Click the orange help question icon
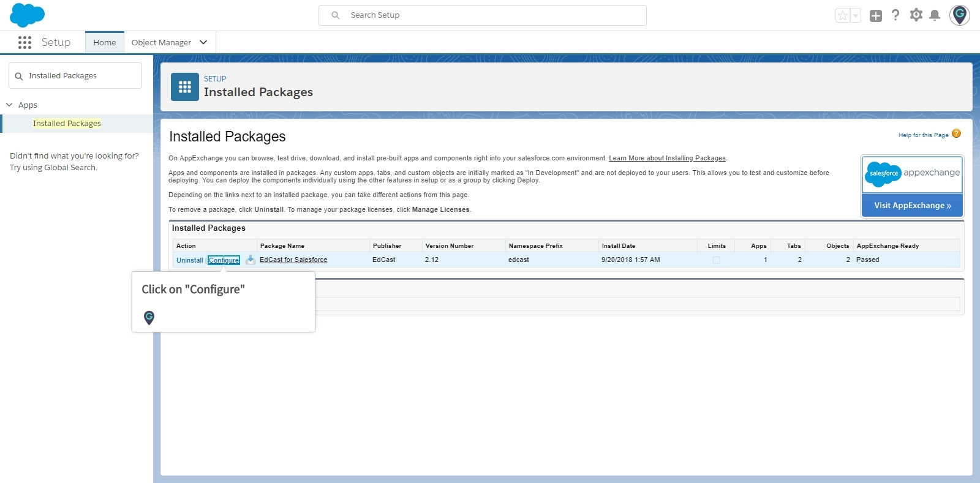Viewport: 980px width, 483px height. 956,133
